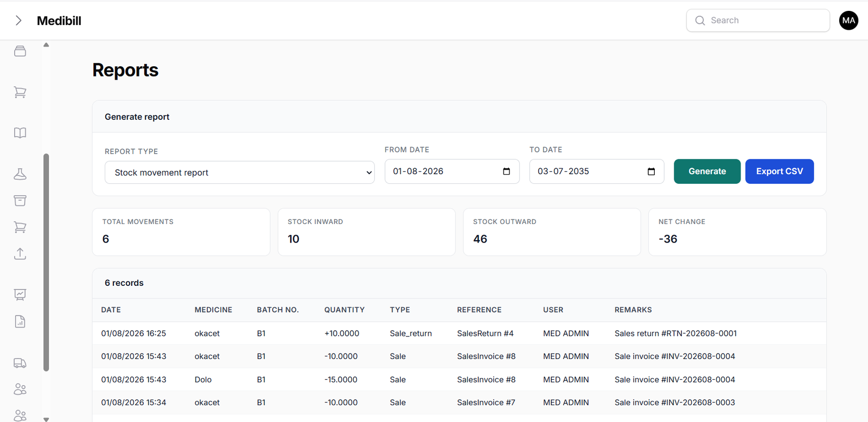Click the Total Movements card value 6
This screenshot has height=422, width=868.
(x=106, y=239)
